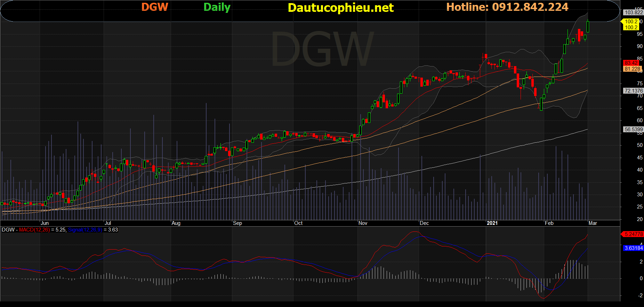Click the Dec month label on time axis
This screenshot has width=644, height=307.
pos(424,223)
